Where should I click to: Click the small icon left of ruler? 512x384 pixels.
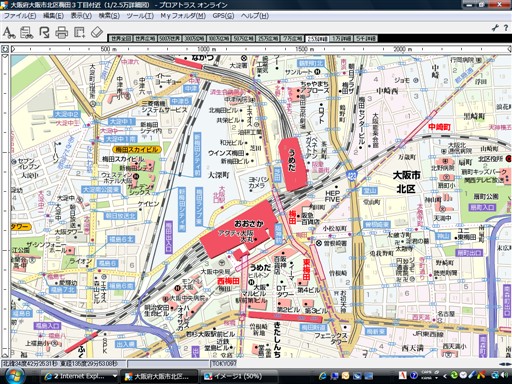click(x=5, y=49)
